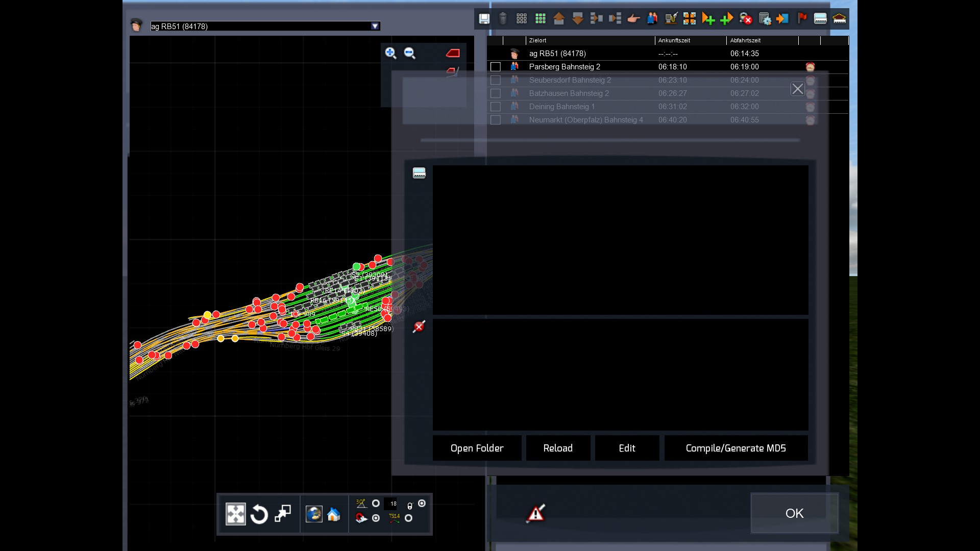Tick the Parsberg Bahnsteig 2 checkbox
Screen dimensions: 980x551
(495, 67)
